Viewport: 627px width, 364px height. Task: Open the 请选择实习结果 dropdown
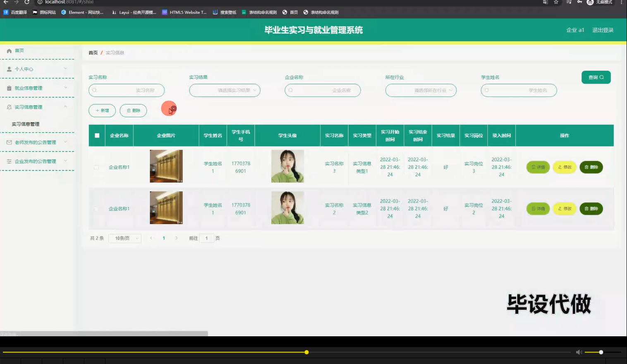(x=225, y=90)
